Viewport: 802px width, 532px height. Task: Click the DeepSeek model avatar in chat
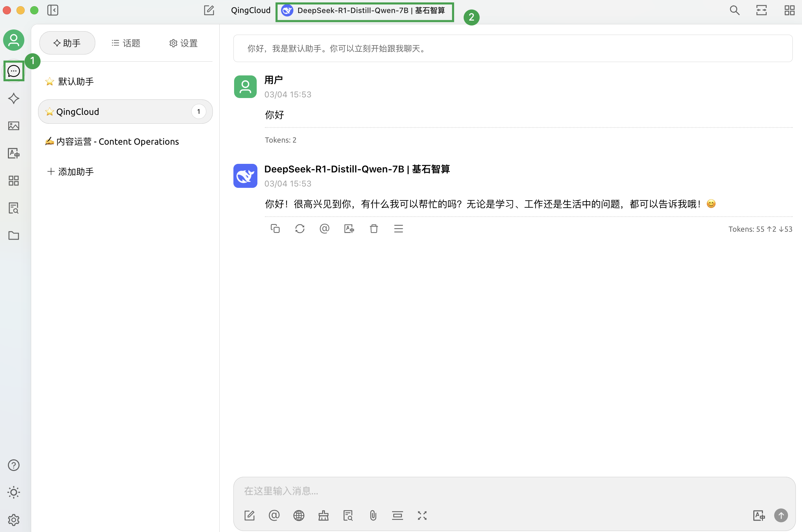245,176
